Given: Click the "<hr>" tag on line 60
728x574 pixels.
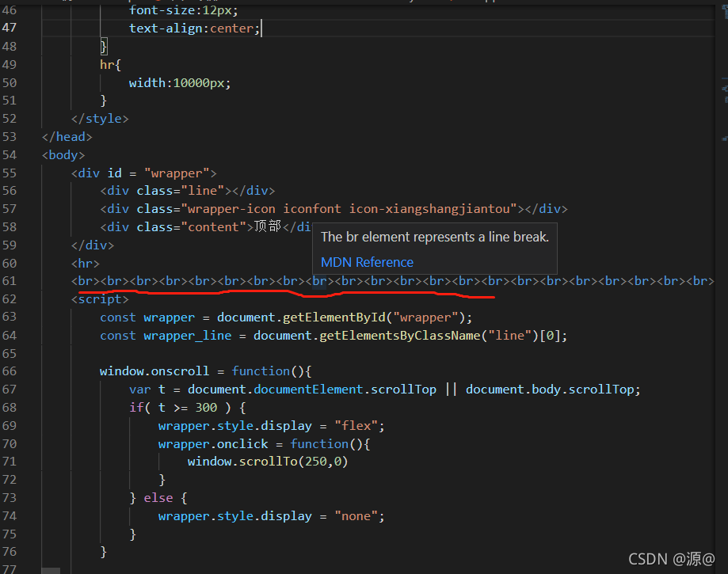Looking at the screenshot, I should pos(86,264).
